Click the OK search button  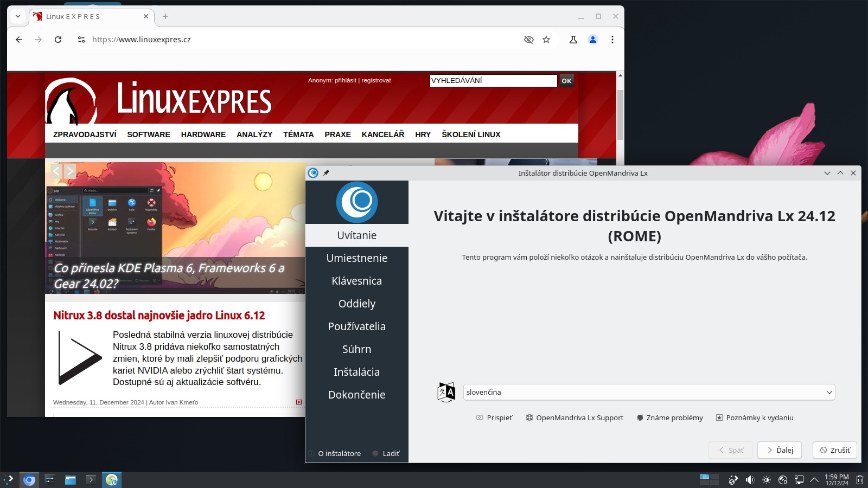pyautogui.click(x=566, y=81)
